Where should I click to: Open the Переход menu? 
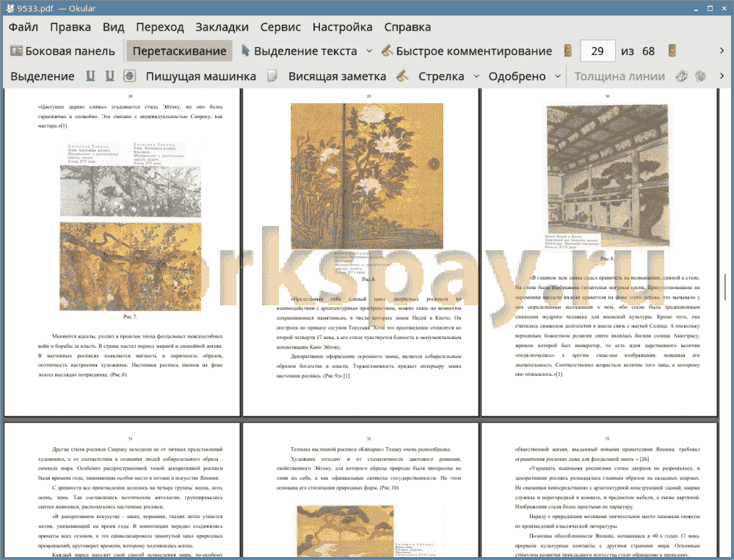159,27
